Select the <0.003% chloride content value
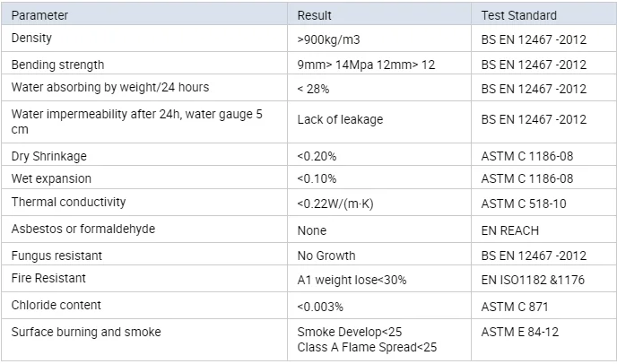The image size is (617, 364). pos(318,307)
